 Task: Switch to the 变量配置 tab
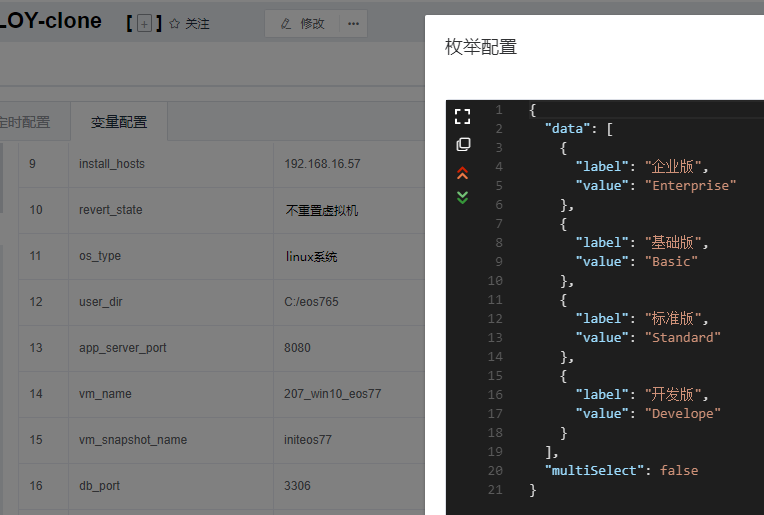(x=119, y=122)
